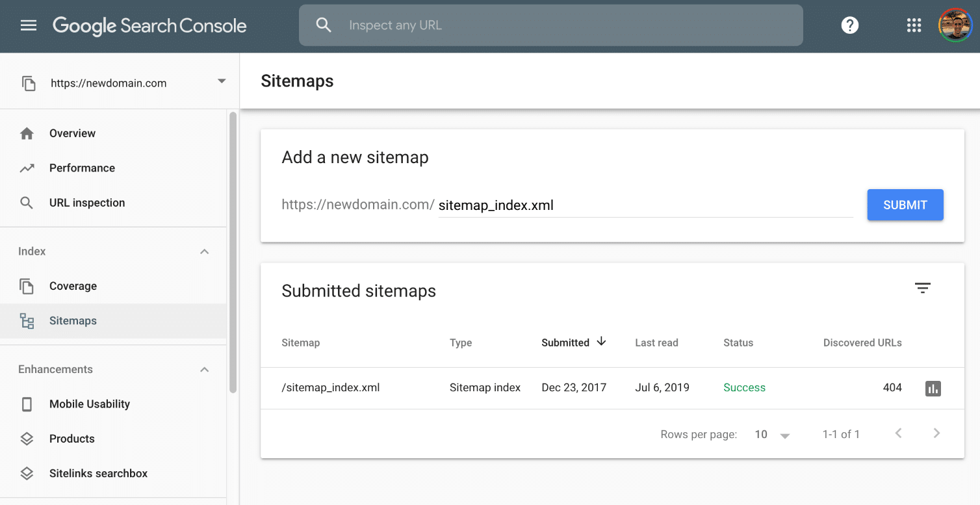Select the URL inspection magnifier icon
The image size is (980, 505).
point(27,202)
